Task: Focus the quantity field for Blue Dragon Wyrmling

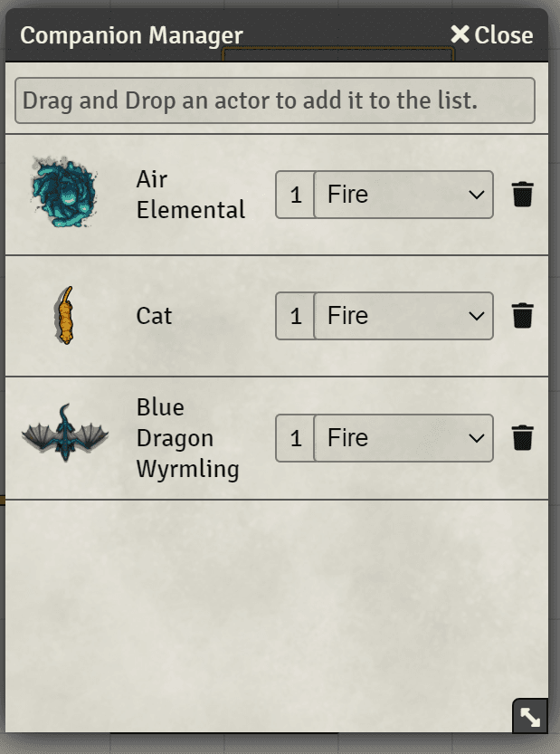Action: [295, 437]
